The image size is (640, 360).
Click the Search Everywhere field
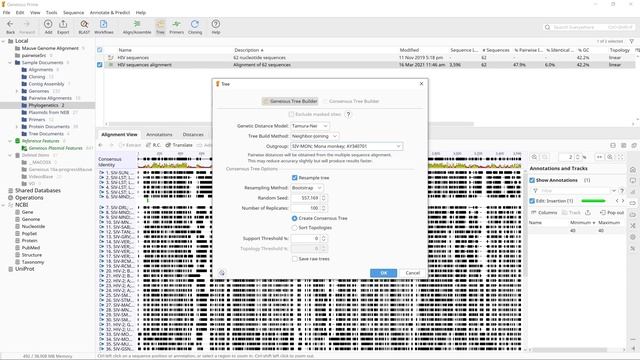589,27
